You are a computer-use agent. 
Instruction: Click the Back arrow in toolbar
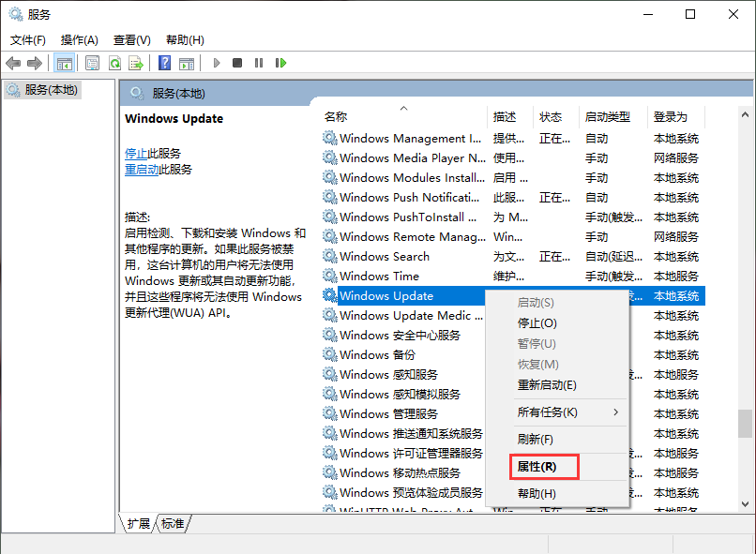tap(13, 63)
